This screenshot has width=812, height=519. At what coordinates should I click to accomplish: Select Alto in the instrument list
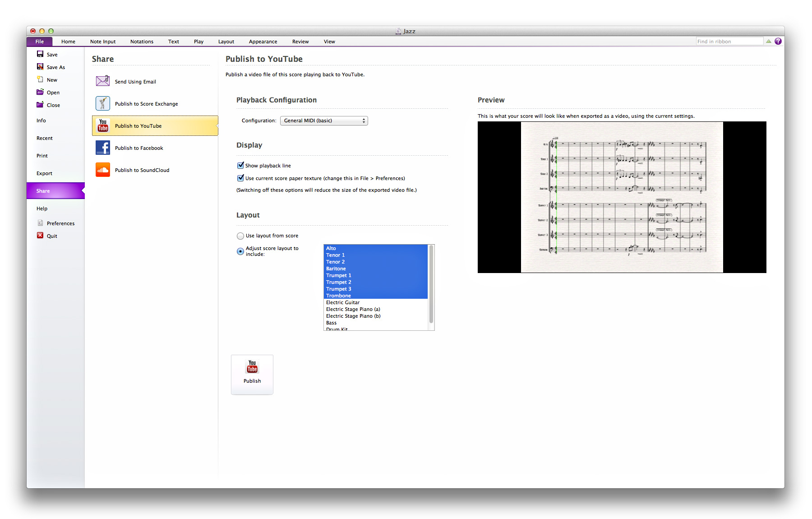(376, 248)
